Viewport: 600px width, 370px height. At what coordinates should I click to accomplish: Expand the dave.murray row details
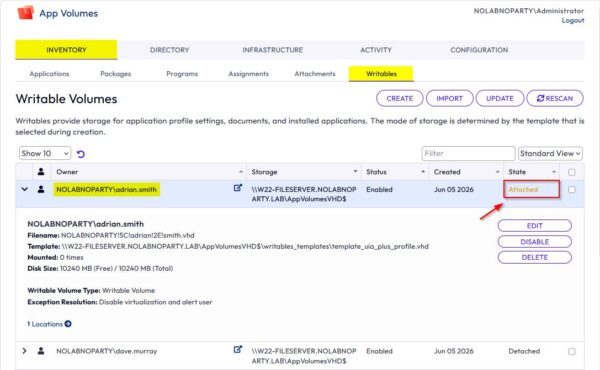tap(24, 350)
